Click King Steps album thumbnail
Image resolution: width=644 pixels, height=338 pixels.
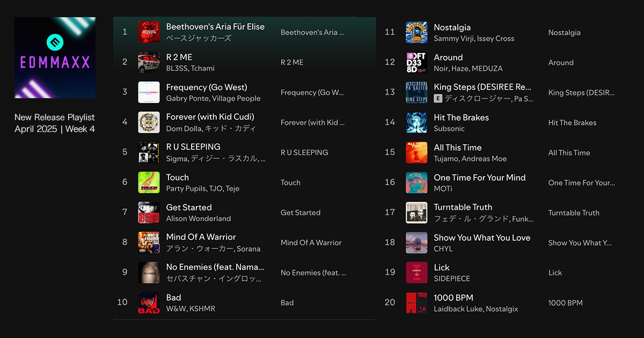tap(416, 92)
